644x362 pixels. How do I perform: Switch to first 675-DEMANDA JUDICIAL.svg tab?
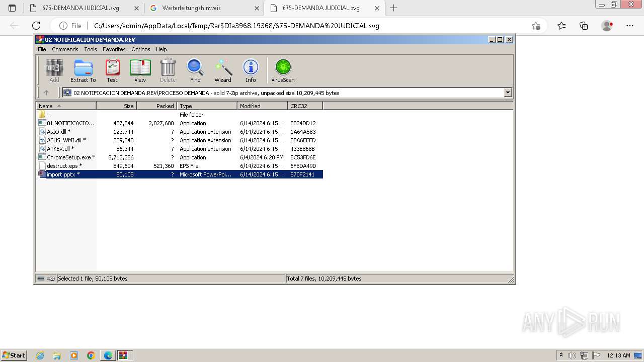pos(80,8)
